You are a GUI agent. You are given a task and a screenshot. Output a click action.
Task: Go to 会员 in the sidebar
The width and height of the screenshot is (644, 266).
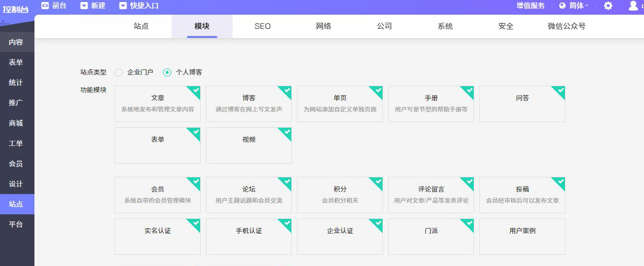coord(16,164)
